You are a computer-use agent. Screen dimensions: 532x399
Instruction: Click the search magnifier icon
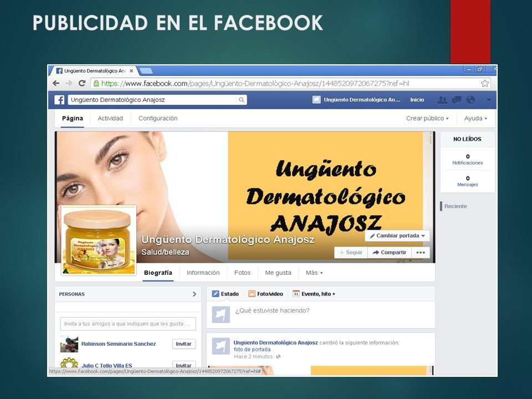pos(242,100)
